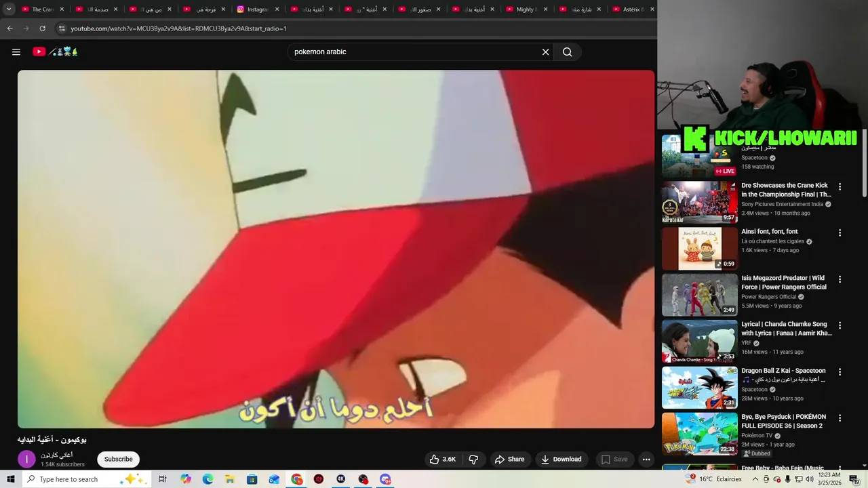Go to YouTube home via the logo
Screen dimensions: 868x488
click(x=56, y=52)
